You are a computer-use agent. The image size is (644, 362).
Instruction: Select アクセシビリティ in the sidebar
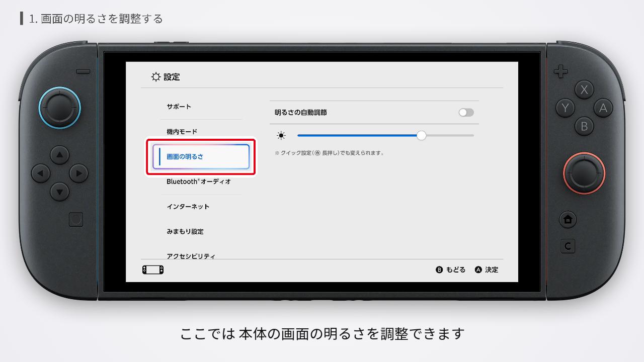(x=190, y=255)
